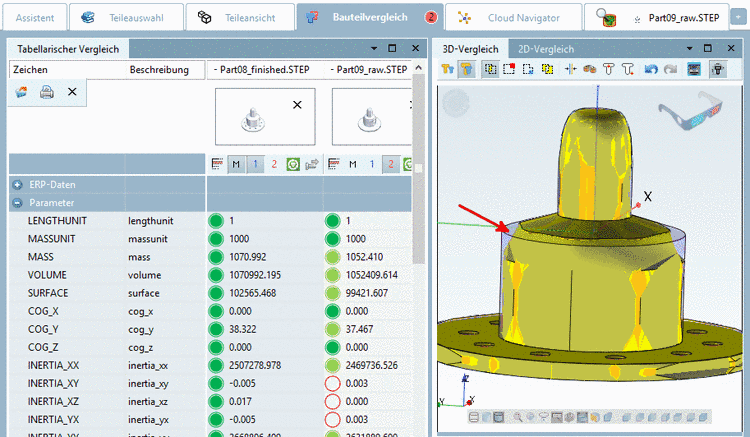750x437 pixels.
Task: Click the scroll-up arrow of the table scrollbar
Action: click(x=419, y=68)
